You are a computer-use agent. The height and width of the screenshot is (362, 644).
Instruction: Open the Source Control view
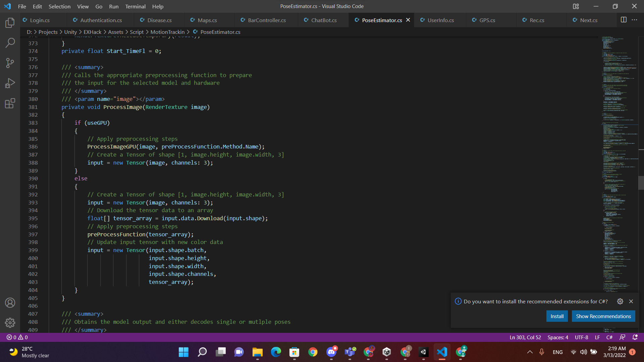10,63
